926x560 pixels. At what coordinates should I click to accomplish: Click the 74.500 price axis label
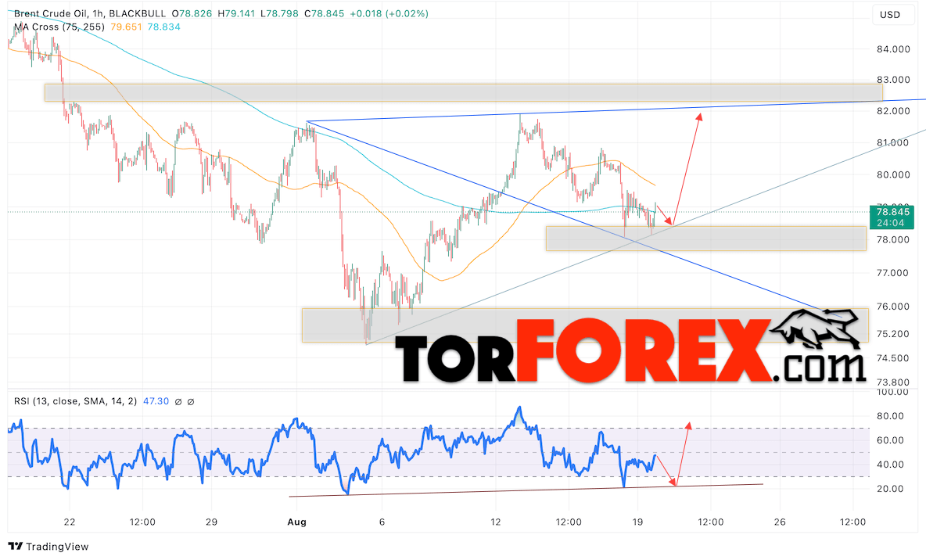pos(893,358)
